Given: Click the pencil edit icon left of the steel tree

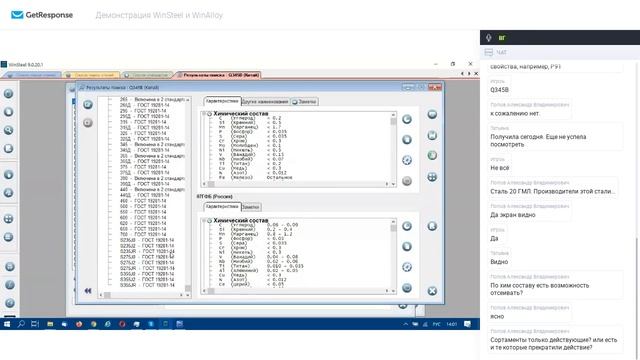Looking at the screenshot, I should pos(88,105).
